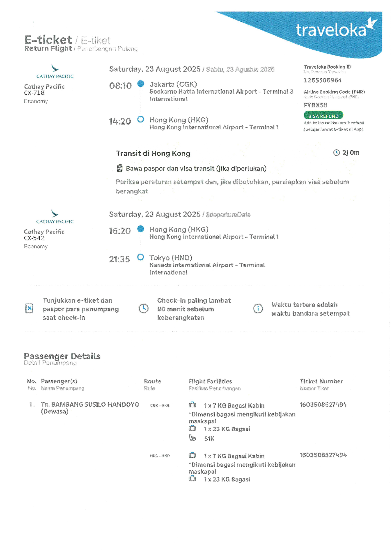Image resolution: width=392 pixels, height=554 pixels.
Task: Click the passenger name Tn. BAMBANG SUSILO HANDOYO
Action: [x=90, y=405]
